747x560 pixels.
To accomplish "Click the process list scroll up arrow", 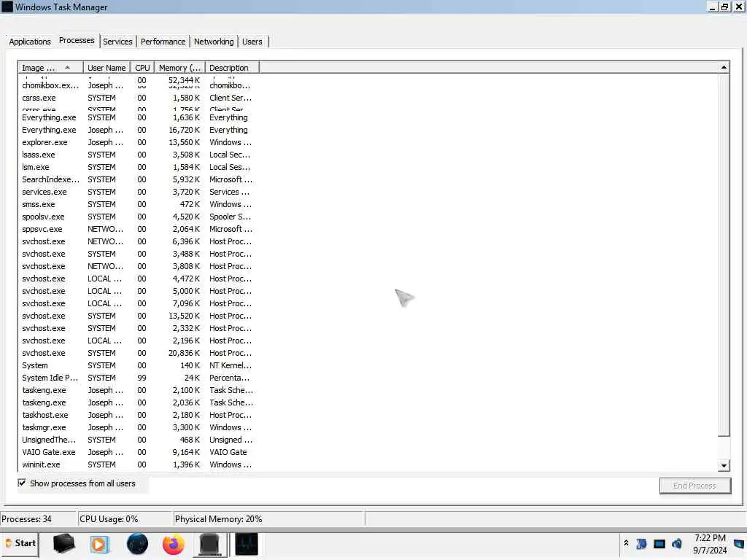I will [x=724, y=68].
